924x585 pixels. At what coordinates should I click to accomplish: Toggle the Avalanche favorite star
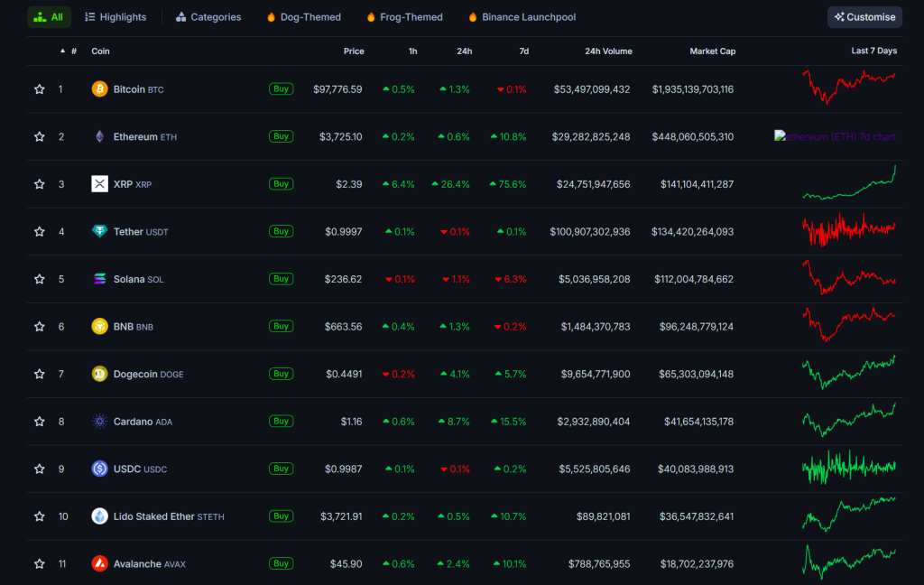point(40,563)
